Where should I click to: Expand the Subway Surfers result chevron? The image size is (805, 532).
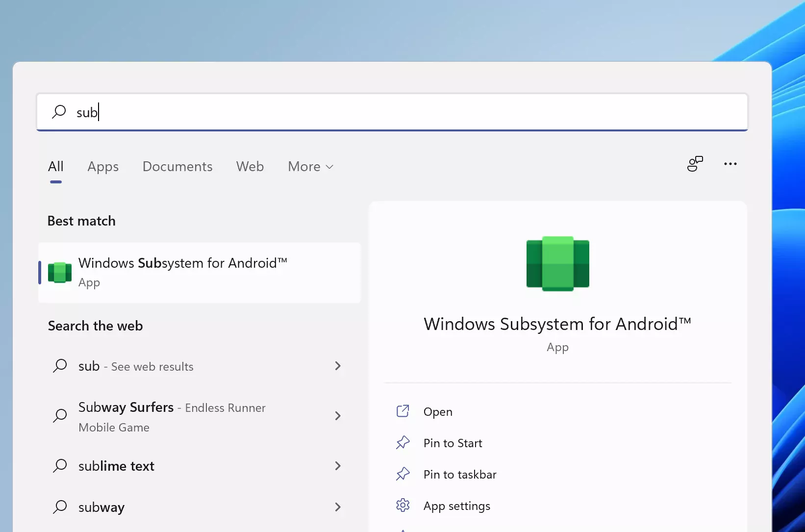click(x=337, y=416)
